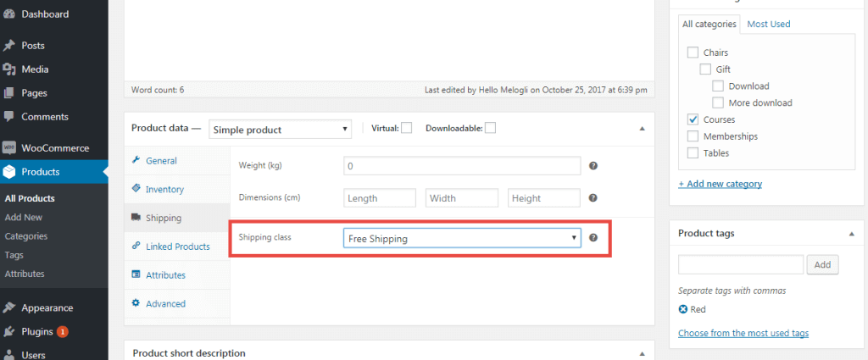
Task: Click the Add new category link
Action: pos(720,184)
